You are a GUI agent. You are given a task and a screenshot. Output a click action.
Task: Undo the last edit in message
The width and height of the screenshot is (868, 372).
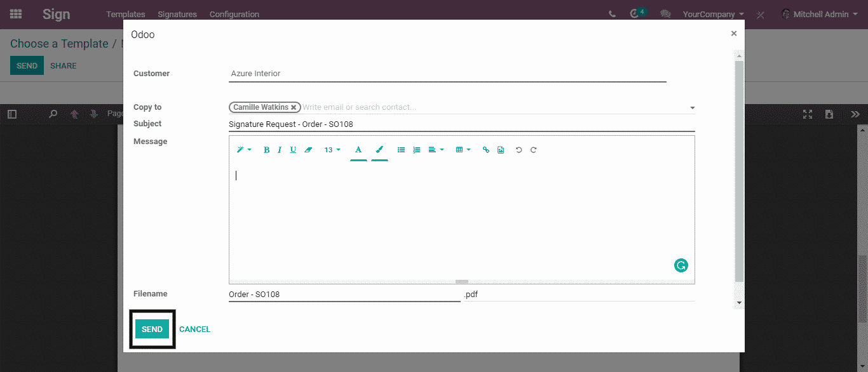click(x=519, y=150)
